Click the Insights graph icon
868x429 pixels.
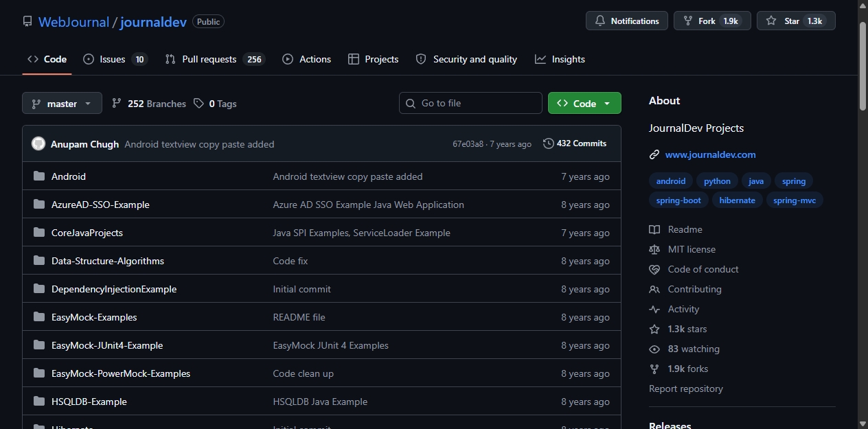click(540, 59)
